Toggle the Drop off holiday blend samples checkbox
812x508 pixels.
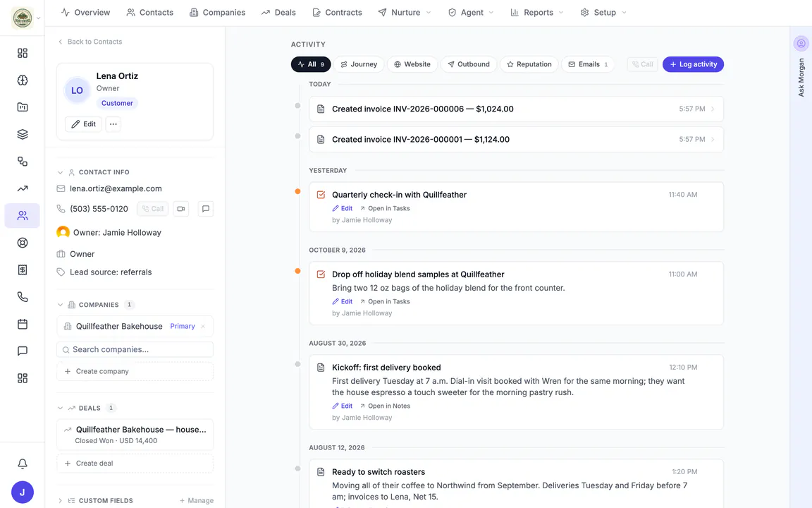click(321, 274)
